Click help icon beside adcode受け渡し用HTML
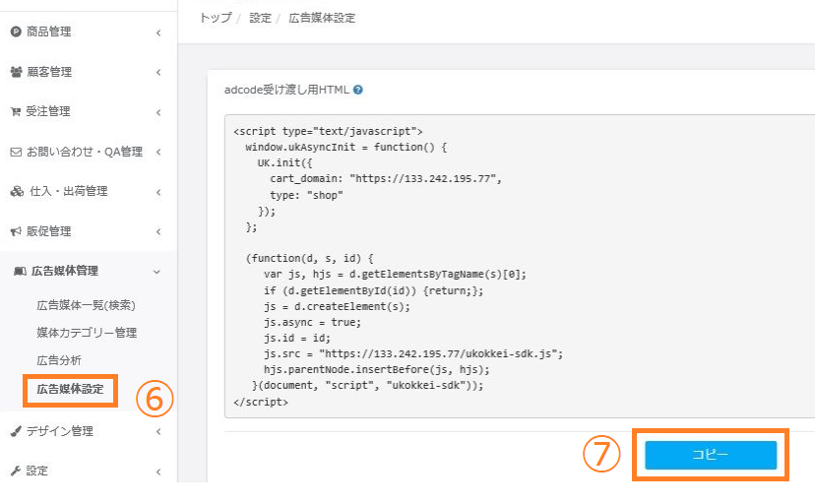 358,90
